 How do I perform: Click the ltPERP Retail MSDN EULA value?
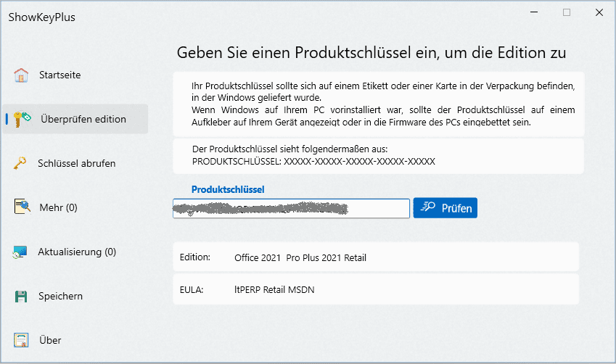[x=274, y=290]
